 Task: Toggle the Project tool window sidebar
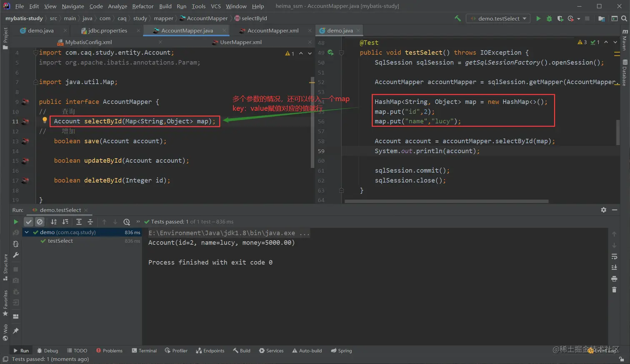(x=5, y=38)
